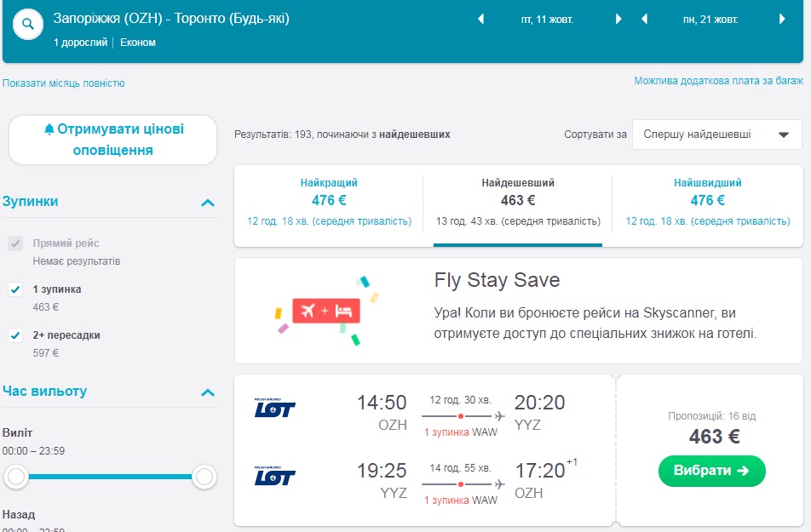Viewport: 811px width, 532px height.
Task: Click the Можлива додаткова плата за багаж link
Action: click(718, 81)
